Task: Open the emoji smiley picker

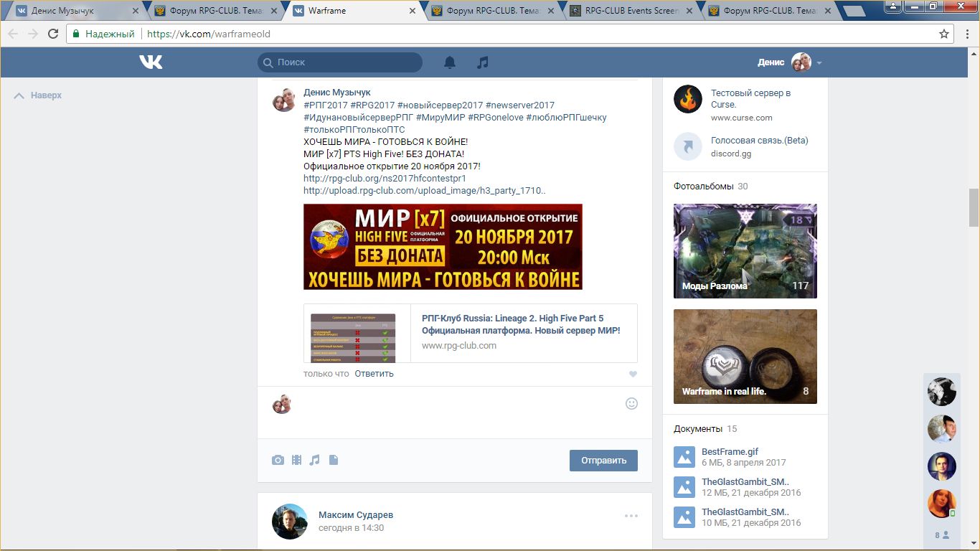Action: (631, 403)
